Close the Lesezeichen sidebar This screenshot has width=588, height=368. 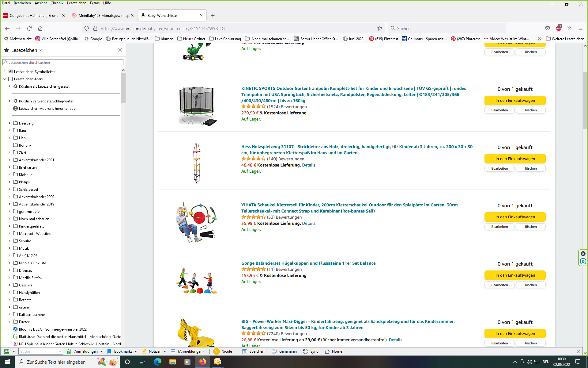click(120, 50)
